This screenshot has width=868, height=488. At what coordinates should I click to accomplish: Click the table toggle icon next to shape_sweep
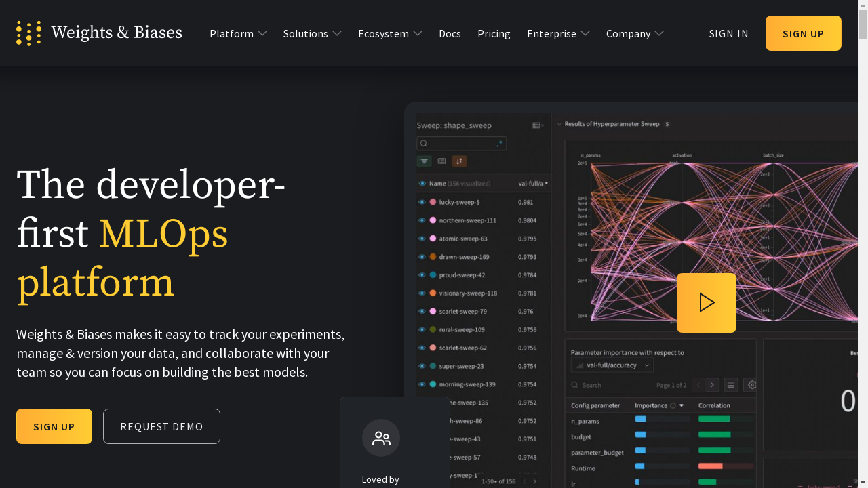tap(538, 125)
